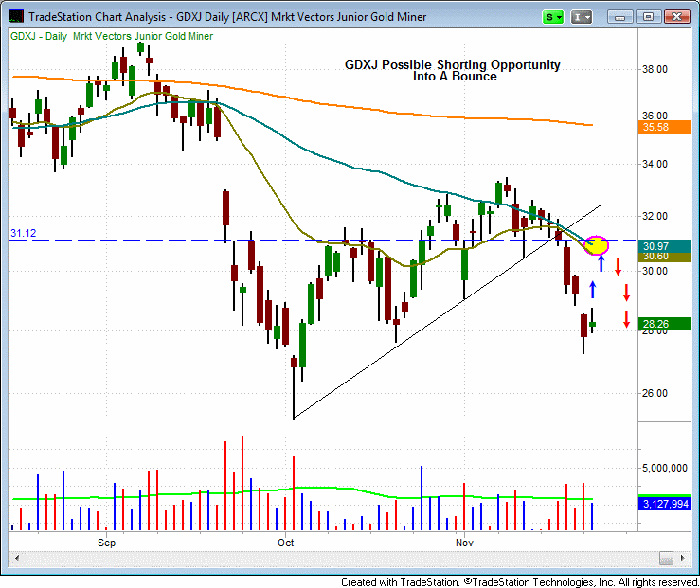Image resolution: width=700 pixels, height=588 pixels.
Task: Click the horizontal scrollbar right arrow
Action: click(x=683, y=558)
